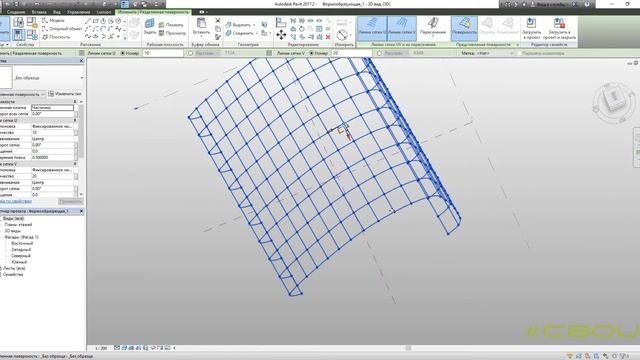Expand Представление поверхности panel arrow
The height and width of the screenshot is (360, 640).
[x=518, y=44]
